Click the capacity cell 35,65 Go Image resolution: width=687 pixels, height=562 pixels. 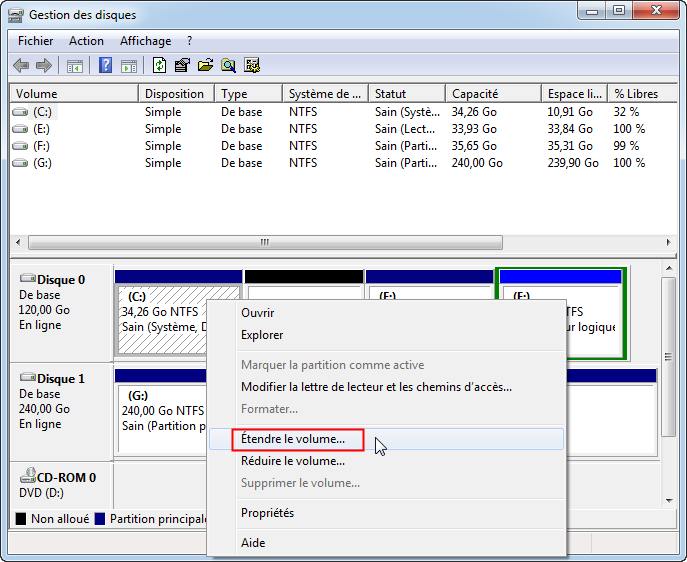pos(474,146)
